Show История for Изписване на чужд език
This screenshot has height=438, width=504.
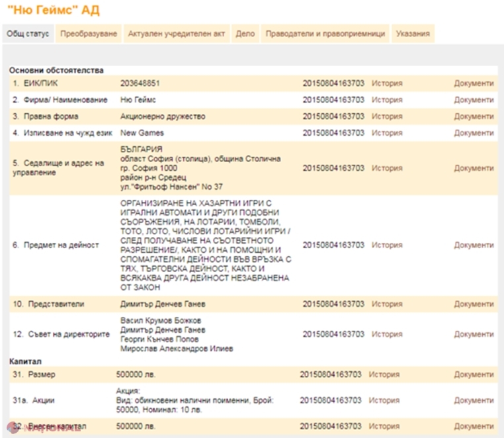(x=387, y=133)
